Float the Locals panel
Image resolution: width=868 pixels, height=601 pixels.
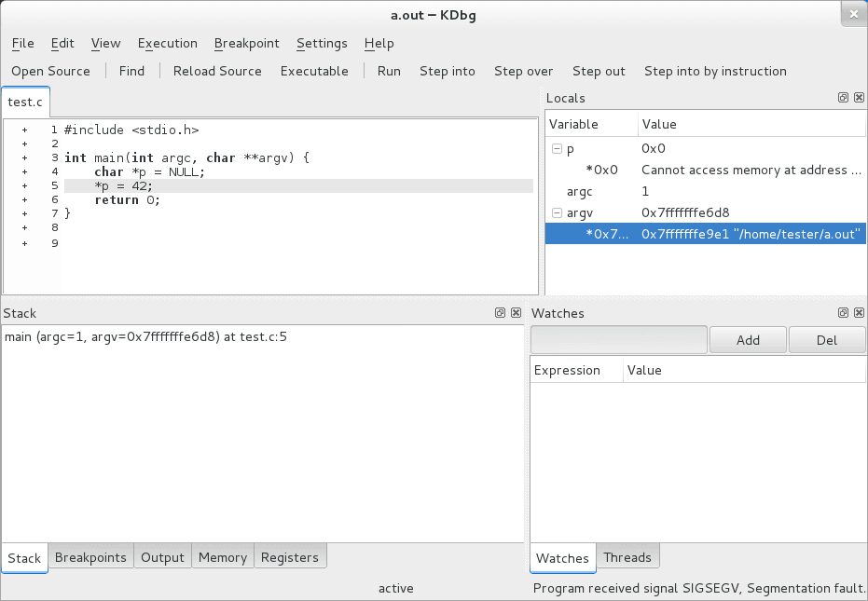tap(843, 98)
